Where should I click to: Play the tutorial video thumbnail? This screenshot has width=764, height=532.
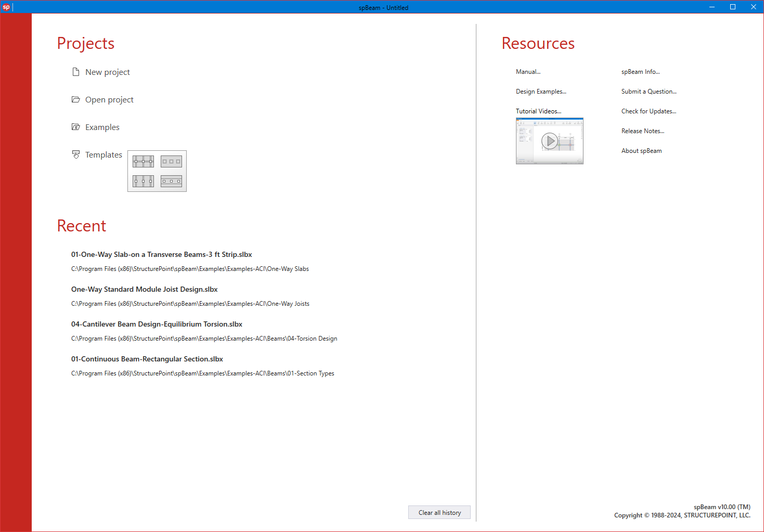coord(550,141)
